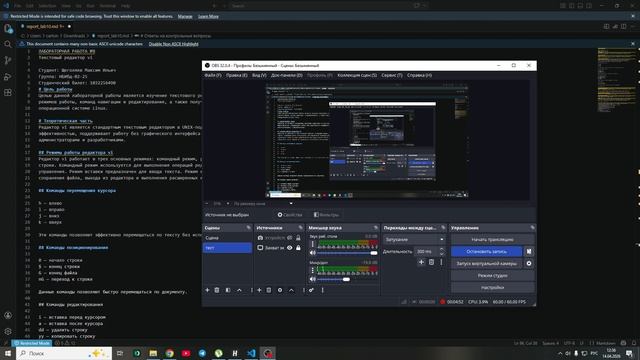Toggle lock on the video device source
The height and width of the screenshot is (360, 640).
tap(298, 238)
